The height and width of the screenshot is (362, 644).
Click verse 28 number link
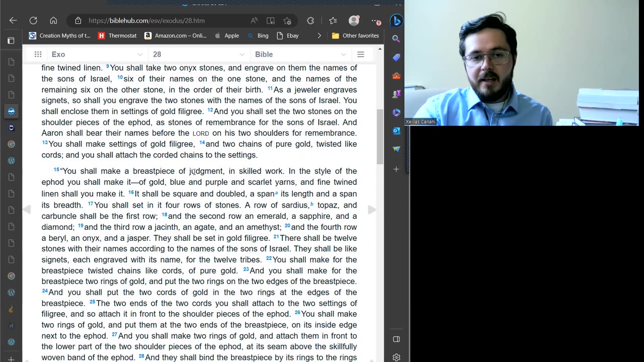tap(141, 356)
